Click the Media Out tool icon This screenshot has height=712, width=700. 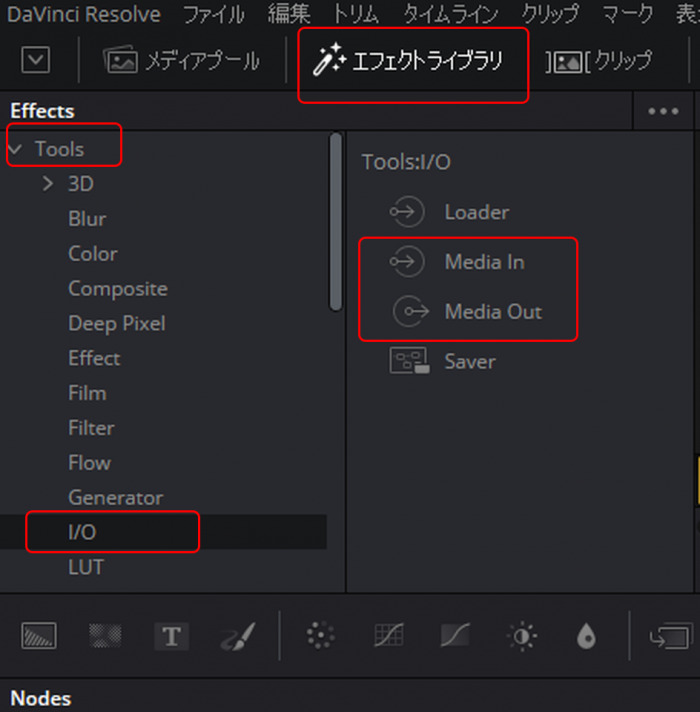click(410, 312)
